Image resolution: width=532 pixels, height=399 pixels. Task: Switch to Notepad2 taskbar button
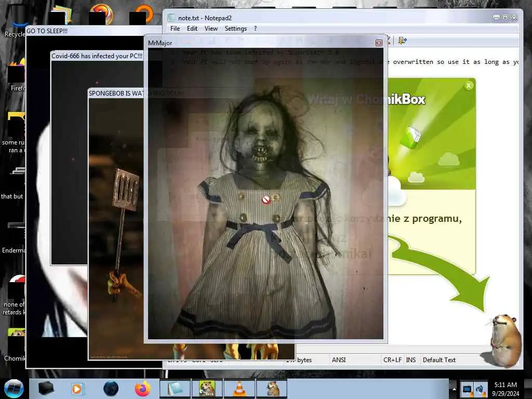[x=175, y=389]
